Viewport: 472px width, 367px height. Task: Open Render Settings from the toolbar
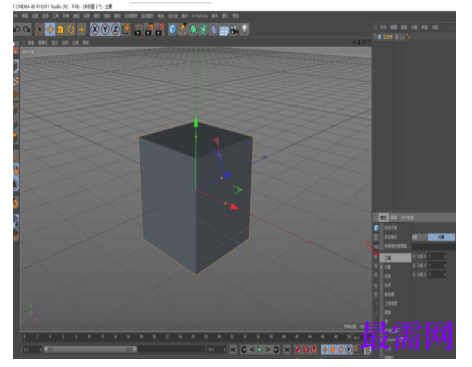[x=160, y=30]
